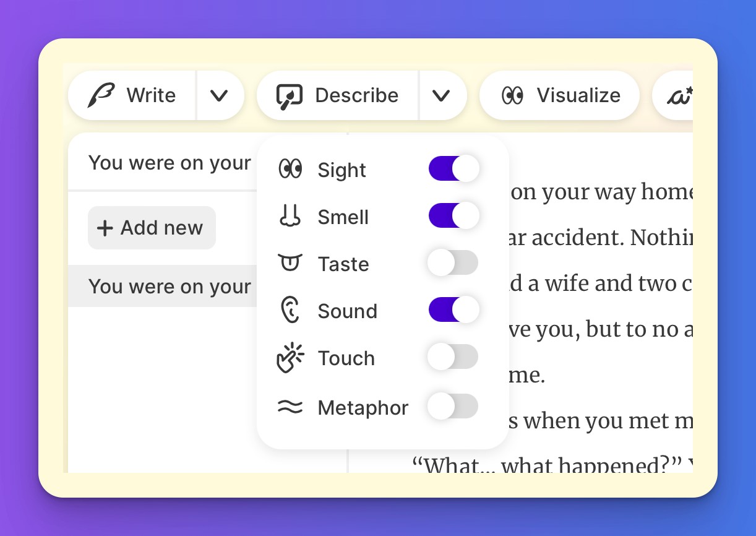Turn off the Sight toggle
This screenshot has height=536, width=756.
click(x=453, y=169)
